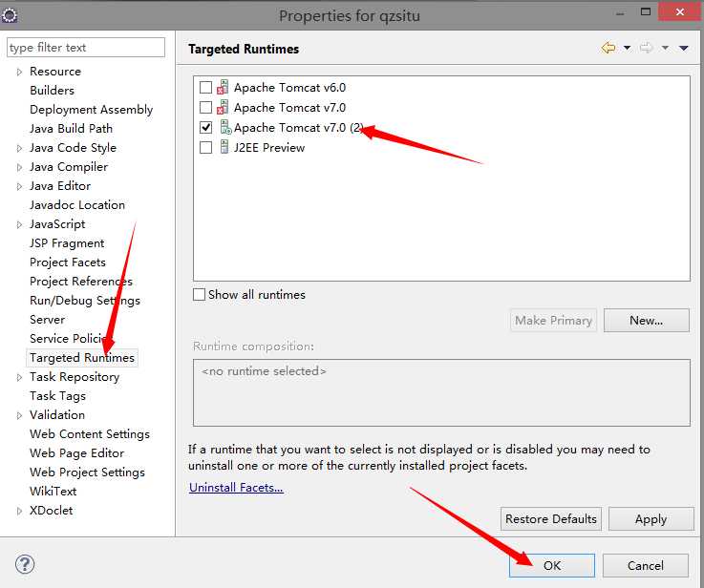Expand the Java Editor node

[19, 186]
